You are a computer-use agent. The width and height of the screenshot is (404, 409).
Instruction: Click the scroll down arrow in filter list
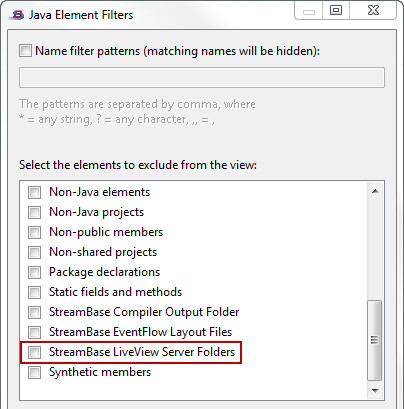click(x=375, y=390)
